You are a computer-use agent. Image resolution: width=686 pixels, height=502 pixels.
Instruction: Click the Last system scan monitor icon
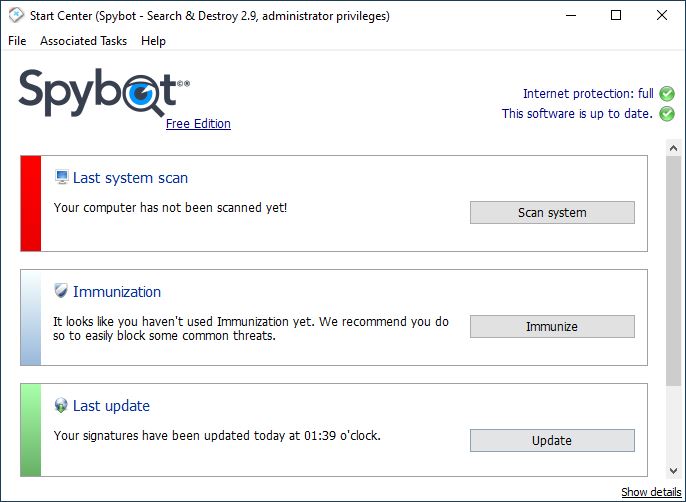[62, 177]
